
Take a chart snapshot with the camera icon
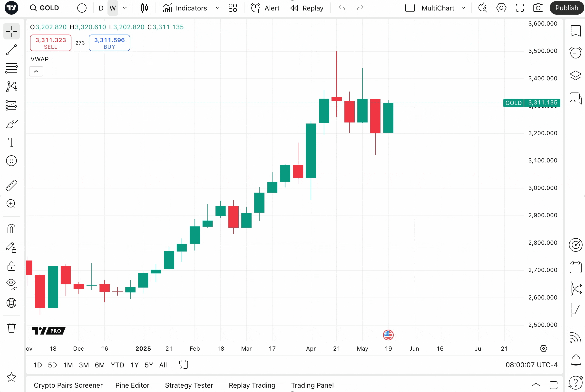[x=538, y=8]
